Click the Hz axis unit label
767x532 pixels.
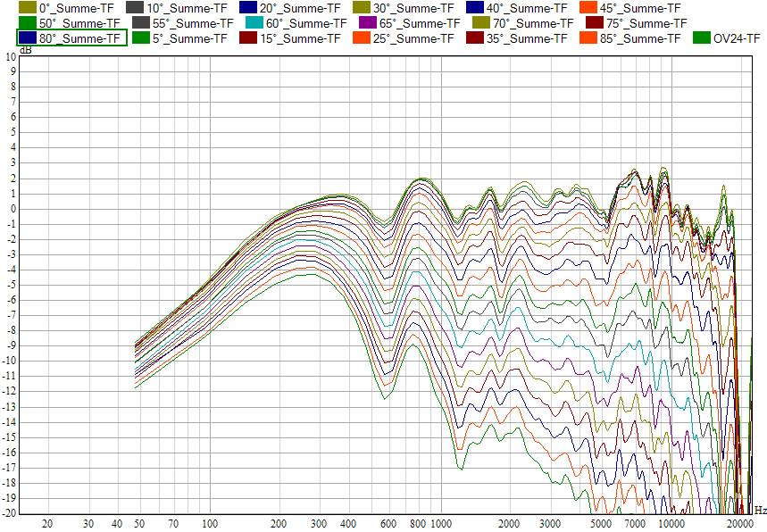(x=760, y=511)
